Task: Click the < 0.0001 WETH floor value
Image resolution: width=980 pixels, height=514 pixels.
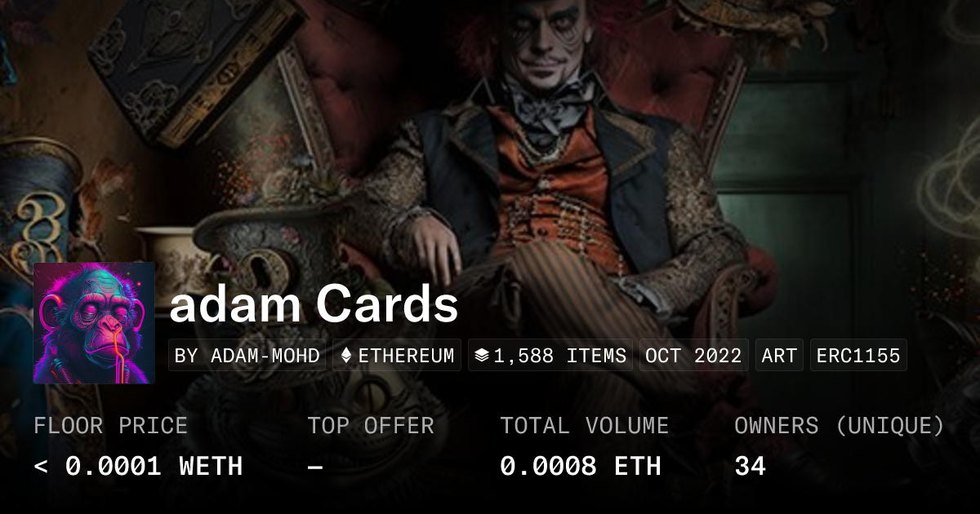Action: [138, 466]
